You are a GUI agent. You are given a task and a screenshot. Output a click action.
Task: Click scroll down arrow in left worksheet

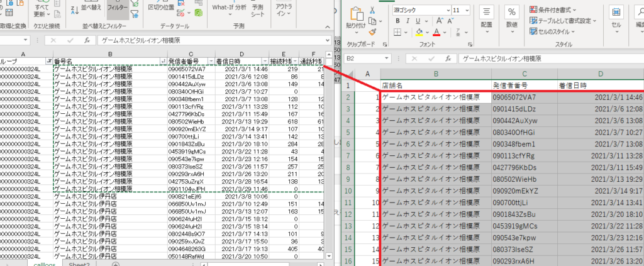(x=328, y=256)
